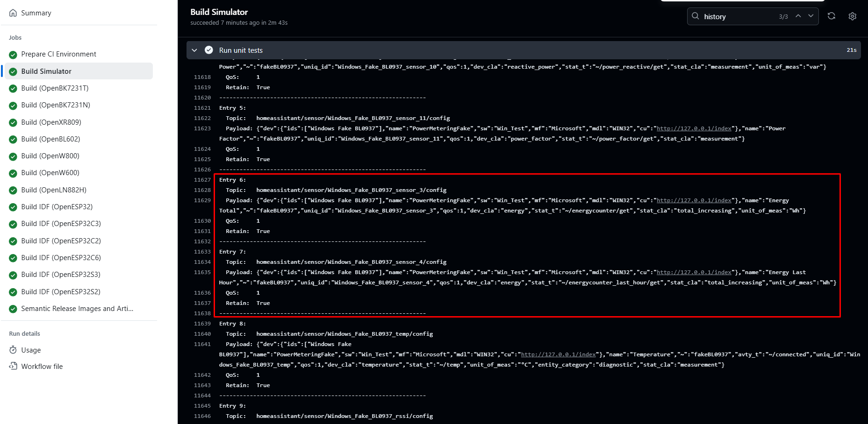Open the Workflow file link
This screenshot has height=424, width=868.
pyautogui.click(x=42, y=367)
